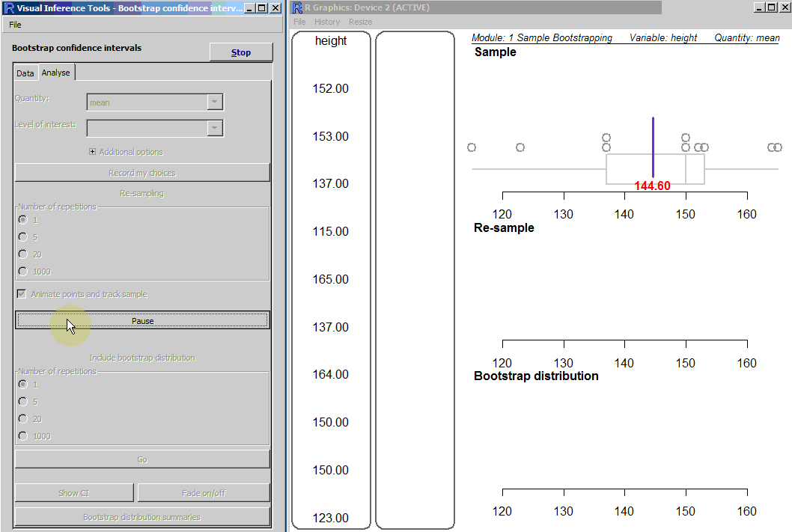Screen dimensions: 792x532
Task: Click the Show CI button
Action: 74,493
